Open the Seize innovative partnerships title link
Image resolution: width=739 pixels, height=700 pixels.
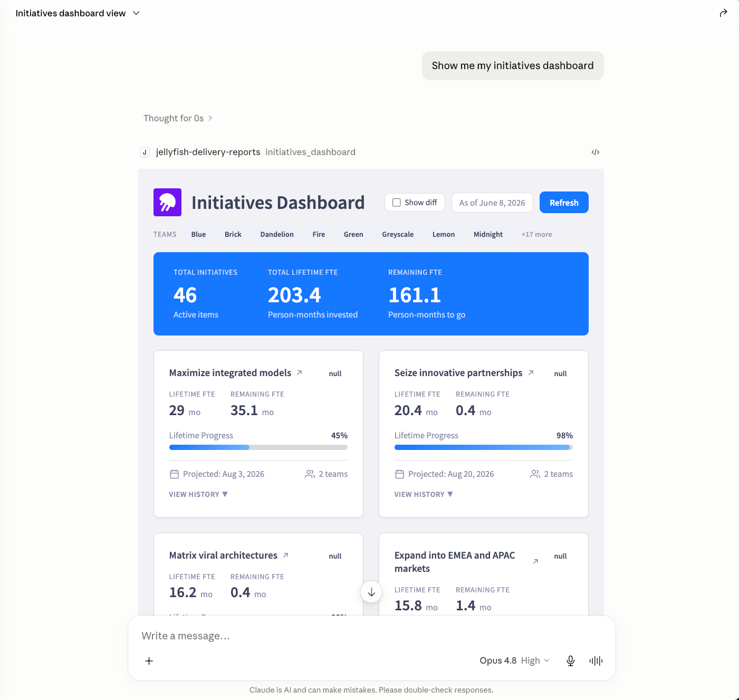pos(458,372)
